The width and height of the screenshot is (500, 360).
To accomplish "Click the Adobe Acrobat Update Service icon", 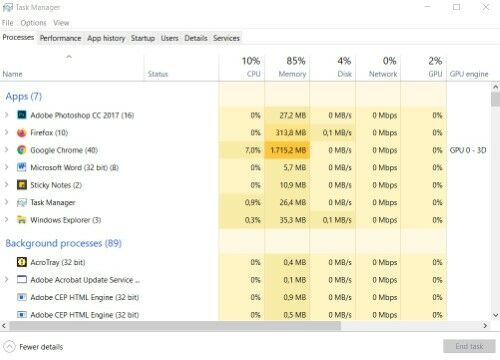I will (x=22, y=279).
